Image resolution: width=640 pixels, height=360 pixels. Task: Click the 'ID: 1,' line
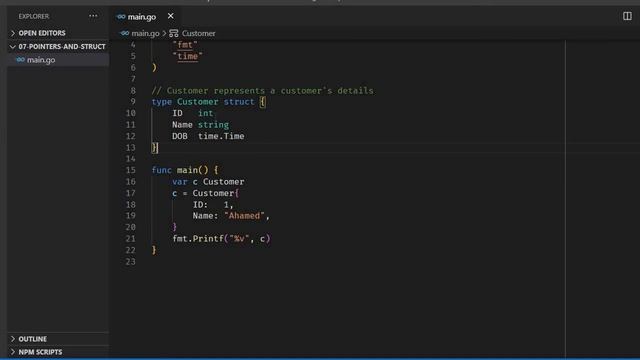(213, 204)
